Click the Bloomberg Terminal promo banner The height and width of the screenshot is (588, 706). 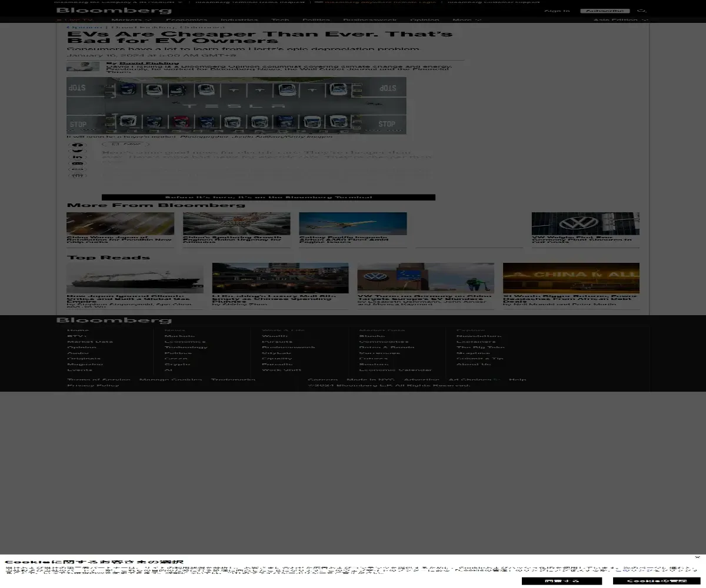pyautogui.click(x=268, y=198)
